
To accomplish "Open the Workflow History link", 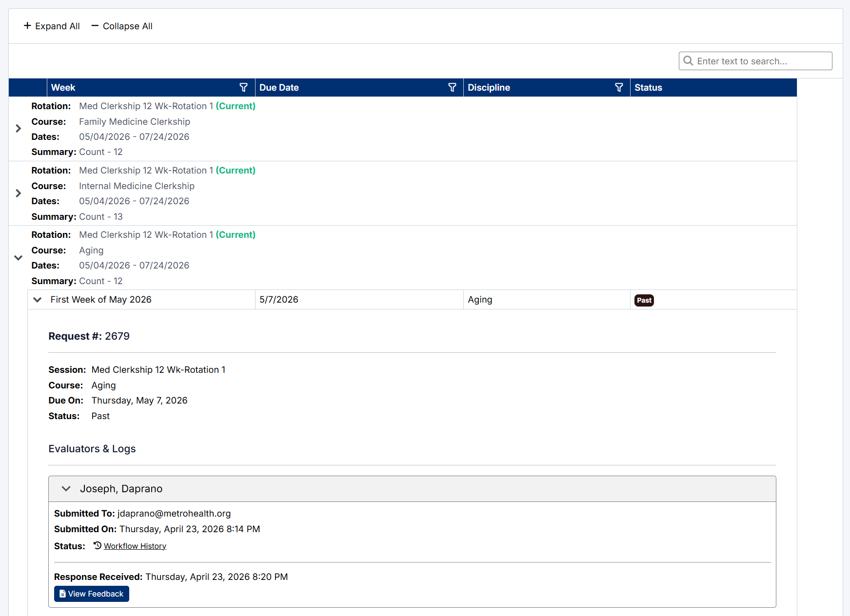I will (135, 546).
